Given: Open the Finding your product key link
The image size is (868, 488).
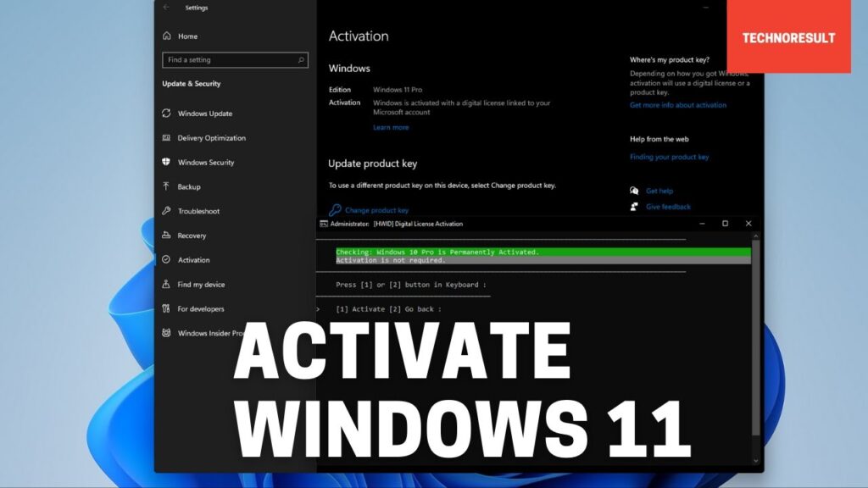Looking at the screenshot, I should pyautogui.click(x=670, y=157).
